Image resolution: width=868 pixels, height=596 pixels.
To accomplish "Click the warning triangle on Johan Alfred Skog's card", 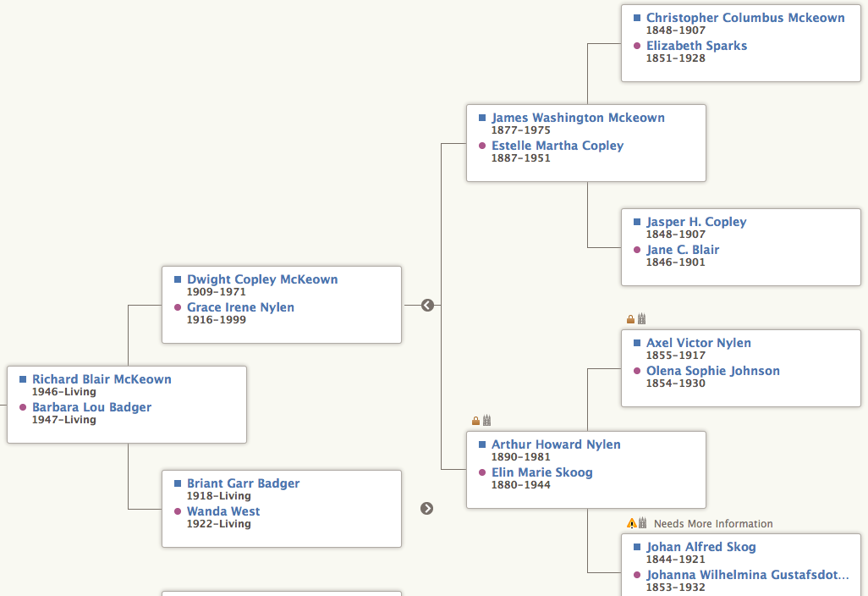I will click(x=632, y=523).
